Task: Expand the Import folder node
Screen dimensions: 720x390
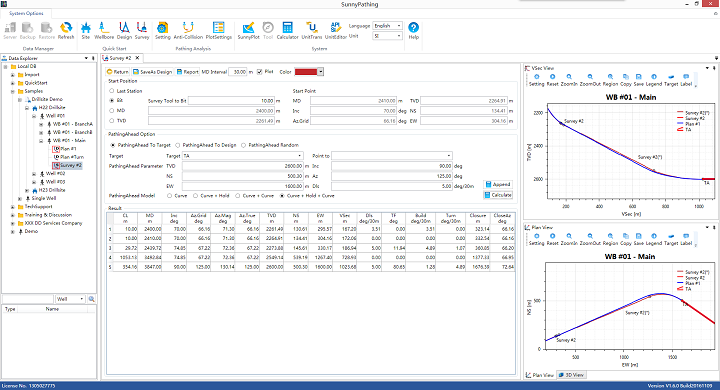Action: (x=13, y=74)
